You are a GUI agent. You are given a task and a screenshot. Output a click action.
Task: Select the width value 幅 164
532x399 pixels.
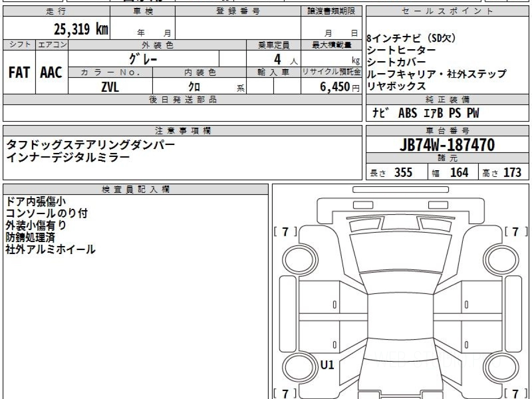450,172
